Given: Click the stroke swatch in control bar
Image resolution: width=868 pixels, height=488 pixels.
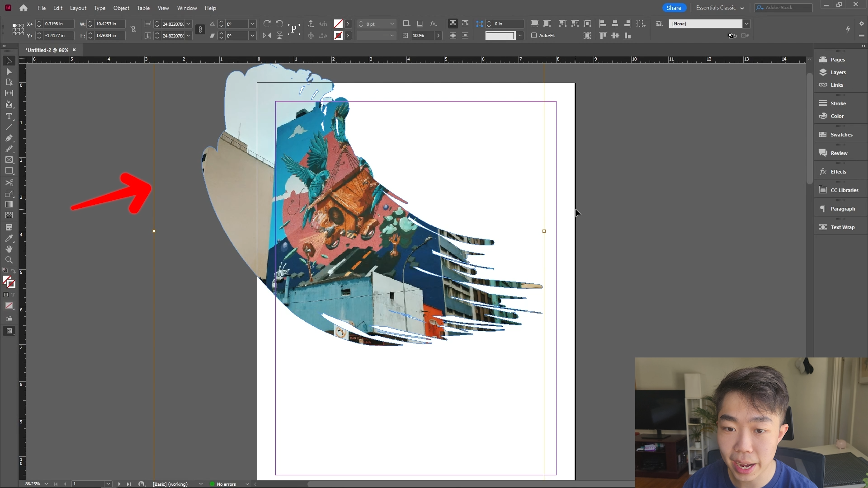Looking at the screenshot, I should (x=338, y=36).
